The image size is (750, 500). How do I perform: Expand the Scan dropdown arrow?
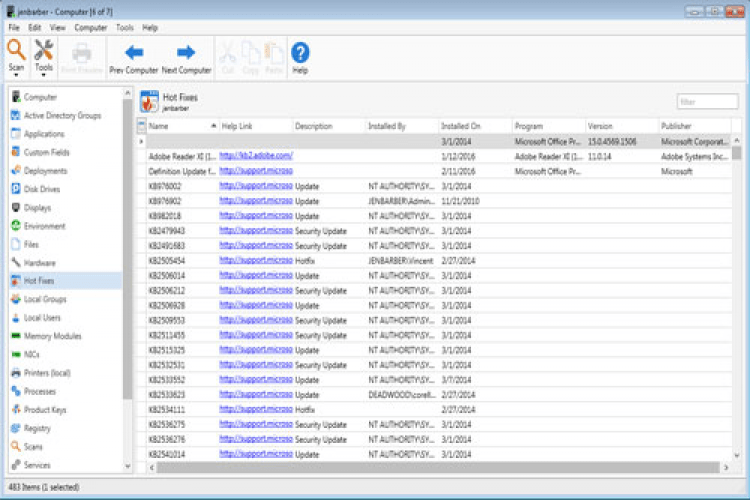pyautogui.click(x=16, y=77)
